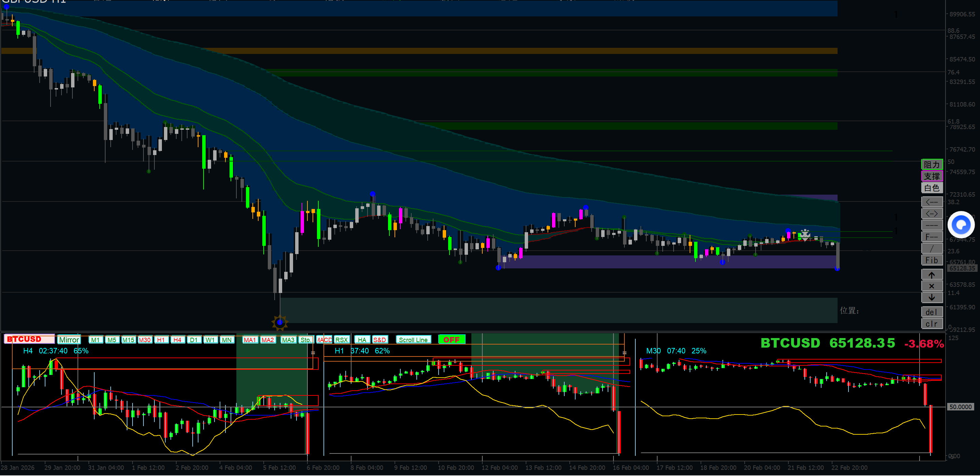Screen dimensions: 980x476
Task: Click the BTCUSD symbol label box
Action: [29, 339]
